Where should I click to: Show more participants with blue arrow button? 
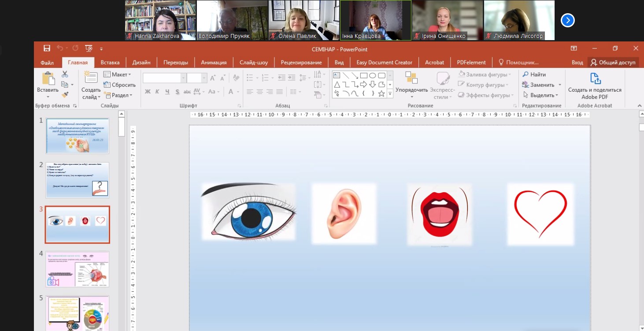(568, 20)
